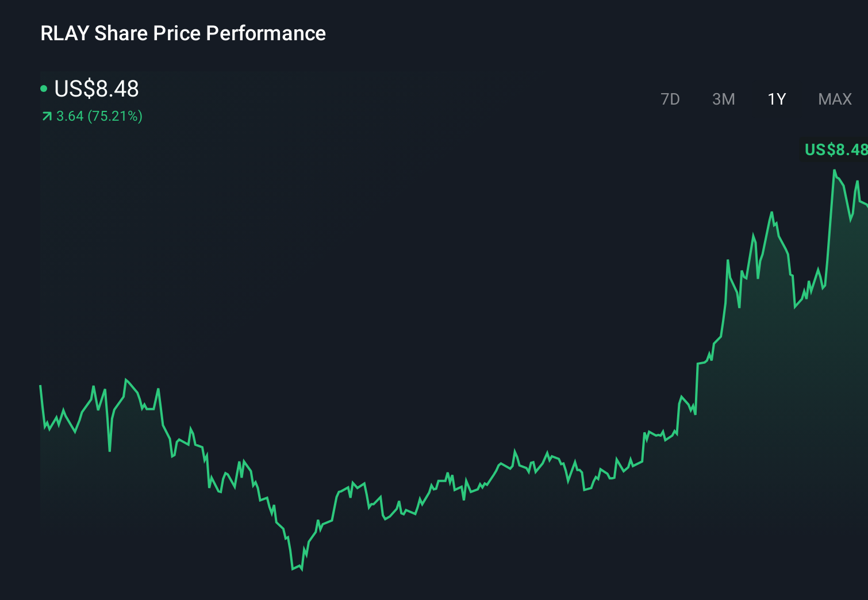Switch to the 1Y view

(776, 99)
